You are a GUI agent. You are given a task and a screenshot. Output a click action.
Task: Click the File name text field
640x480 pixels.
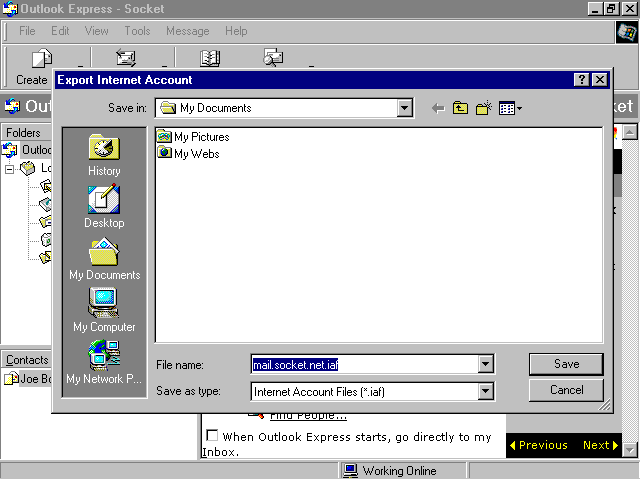click(364, 364)
